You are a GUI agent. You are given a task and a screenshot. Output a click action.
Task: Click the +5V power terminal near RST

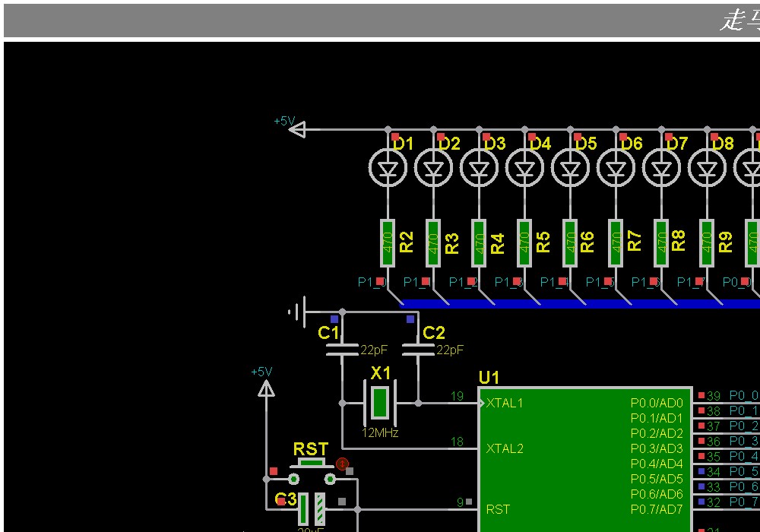266,389
